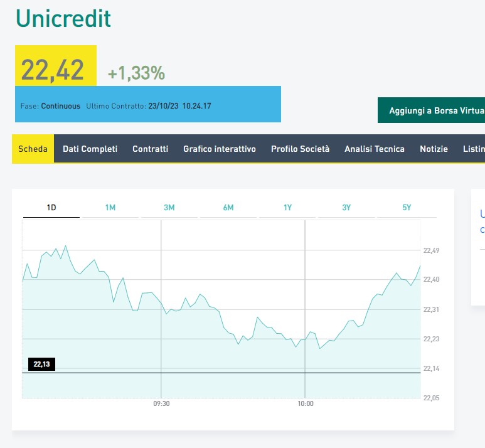Click the 10:00 time axis label

coord(306,403)
